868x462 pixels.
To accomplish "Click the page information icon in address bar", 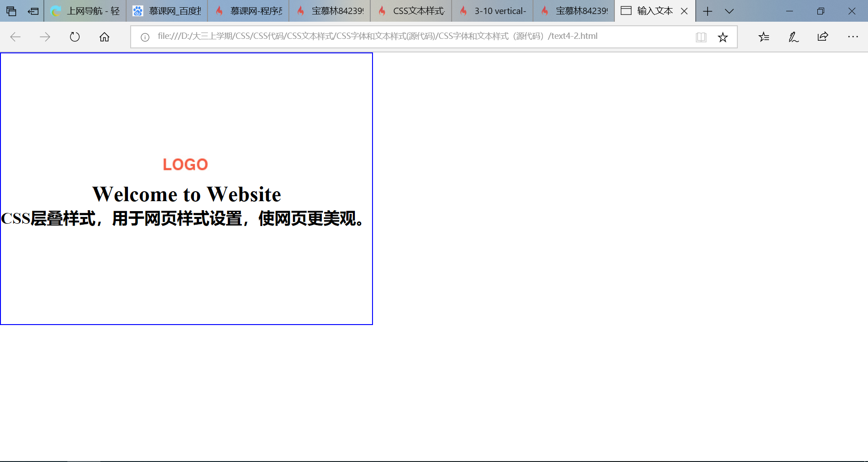I will click(145, 37).
